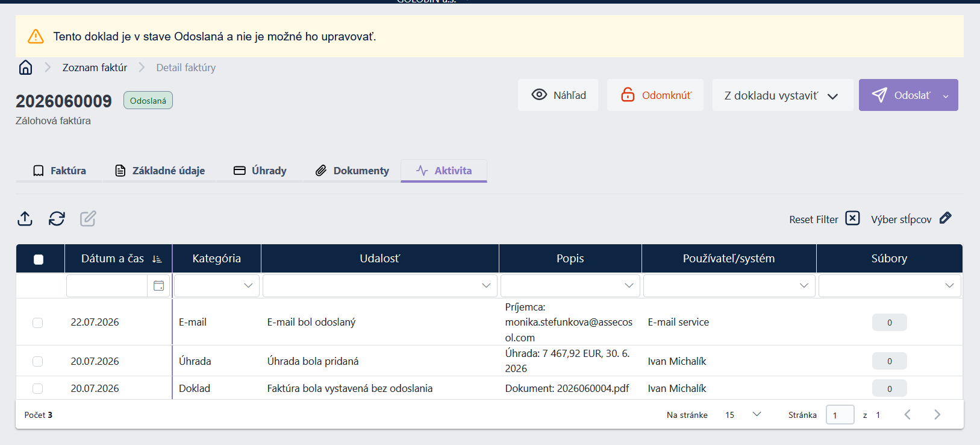
Task: Tick the select-all checkbox in header
Action: pos(39,259)
